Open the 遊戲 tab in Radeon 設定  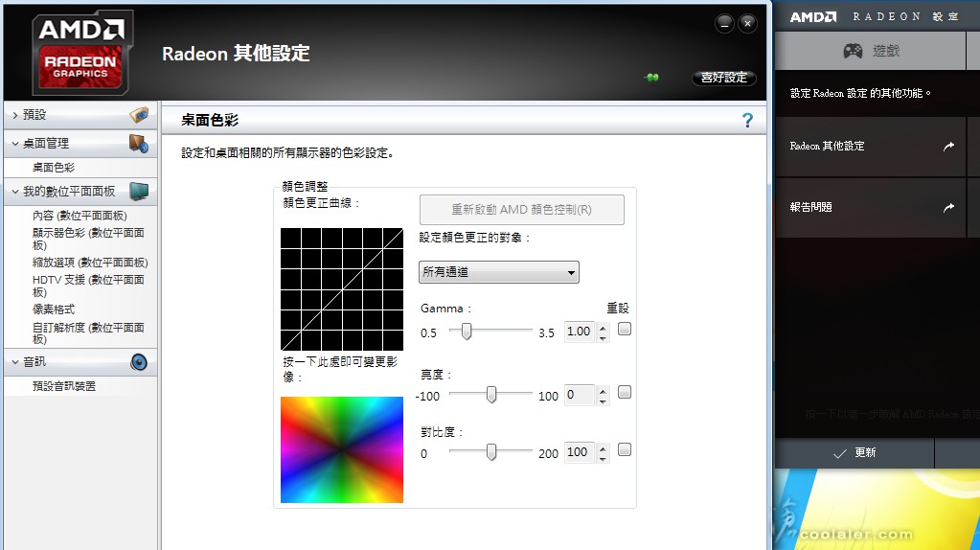tap(870, 51)
